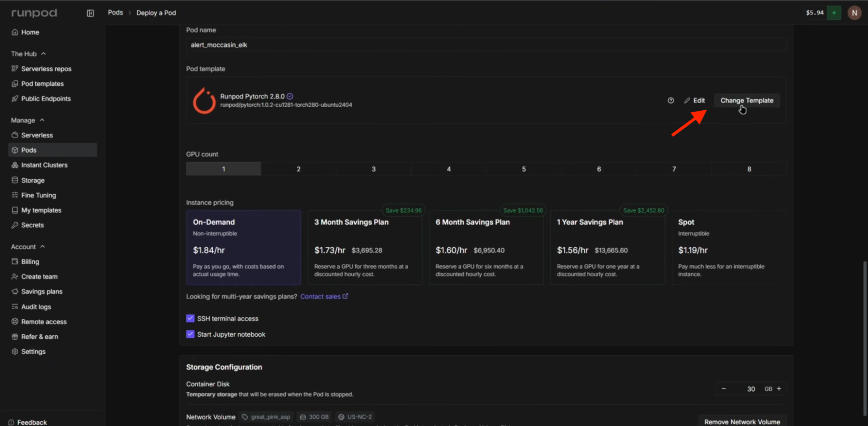The image size is (868, 426).
Task: Select Spot interruptible pricing
Action: pos(729,247)
